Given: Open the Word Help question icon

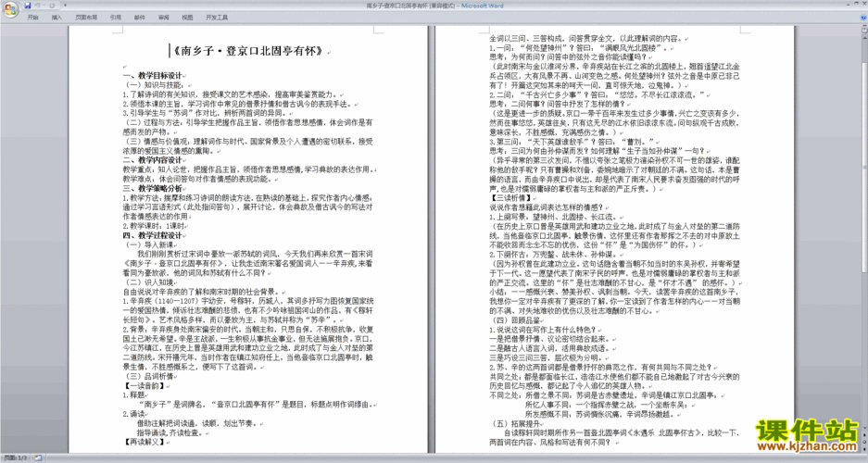Looking at the screenshot, I should [x=863, y=18].
